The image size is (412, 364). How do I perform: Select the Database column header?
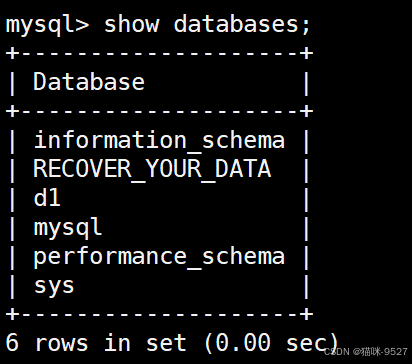click(89, 81)
